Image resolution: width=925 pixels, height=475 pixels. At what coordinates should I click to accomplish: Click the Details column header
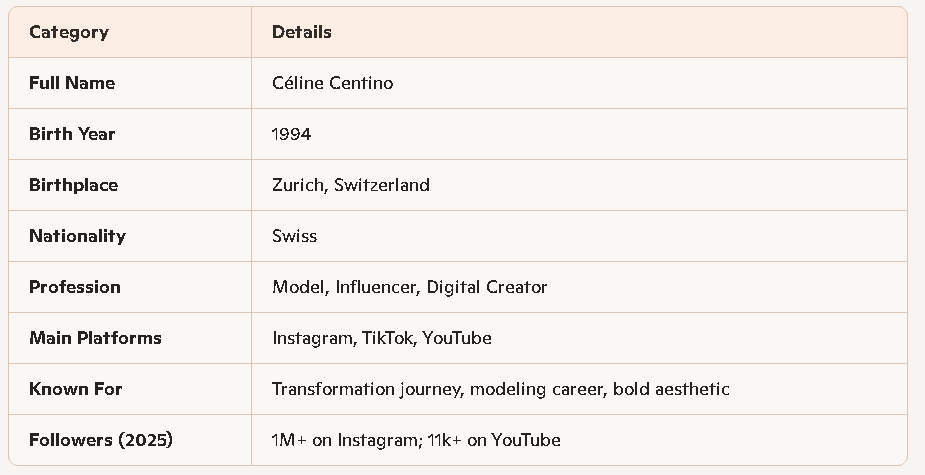click(302, 32)
